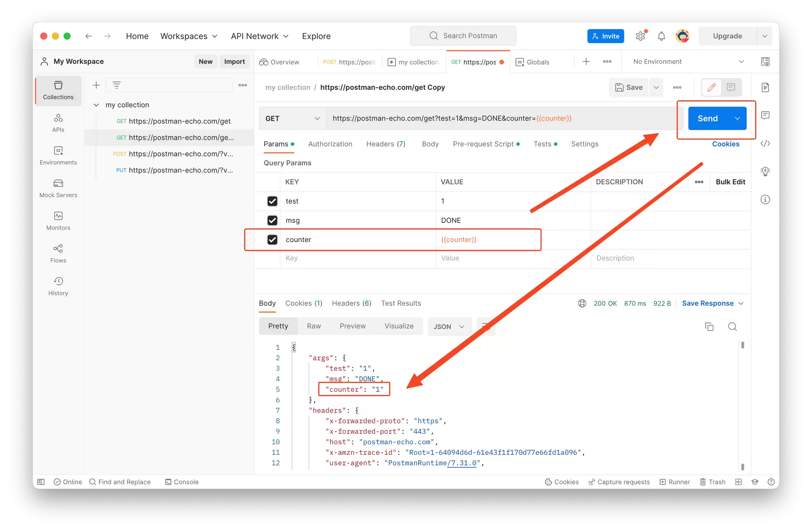Click the network globe icon

coord(582,303)
